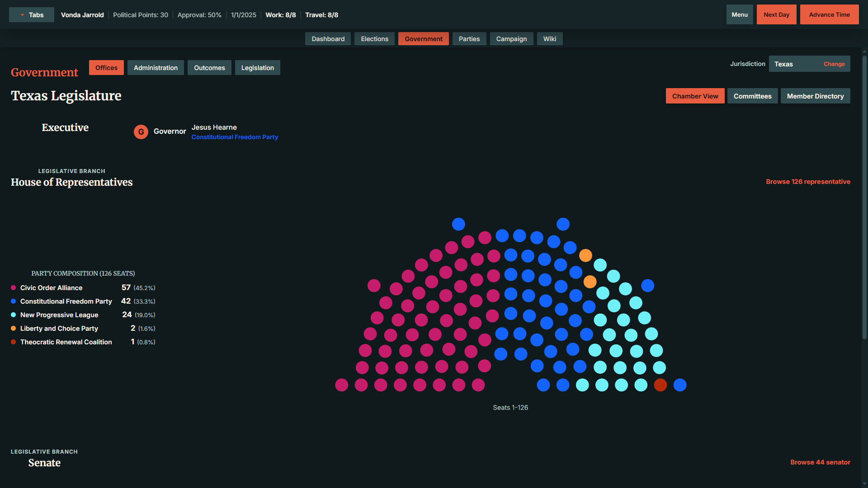Image resolution: width=868 pixels, height=488 pixels.
Task: Click Civic Order Alliance legend dot
Action: pos(14,288)
